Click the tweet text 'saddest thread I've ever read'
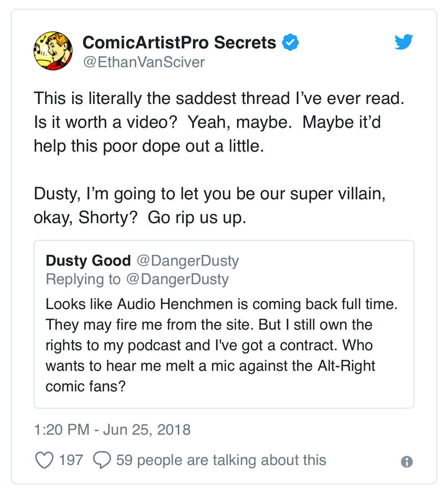The height and width of the screenshot is (495, 448). click(290, 99)
